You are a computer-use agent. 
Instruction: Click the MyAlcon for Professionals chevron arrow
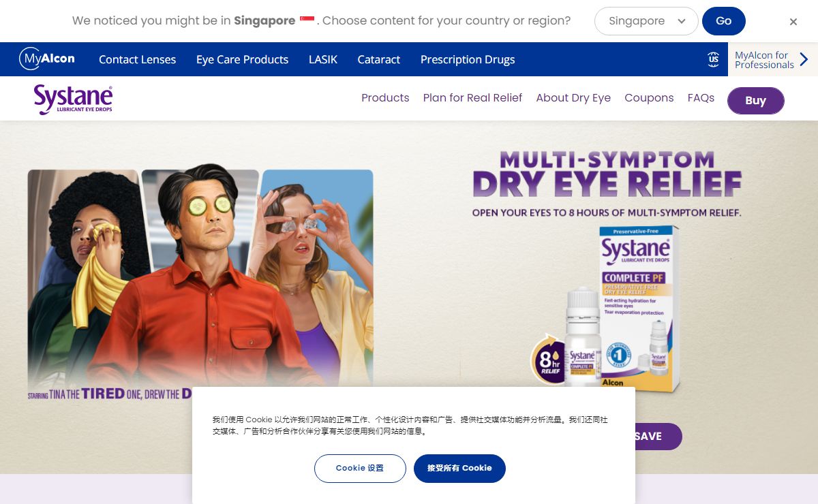tap(804, 59)
